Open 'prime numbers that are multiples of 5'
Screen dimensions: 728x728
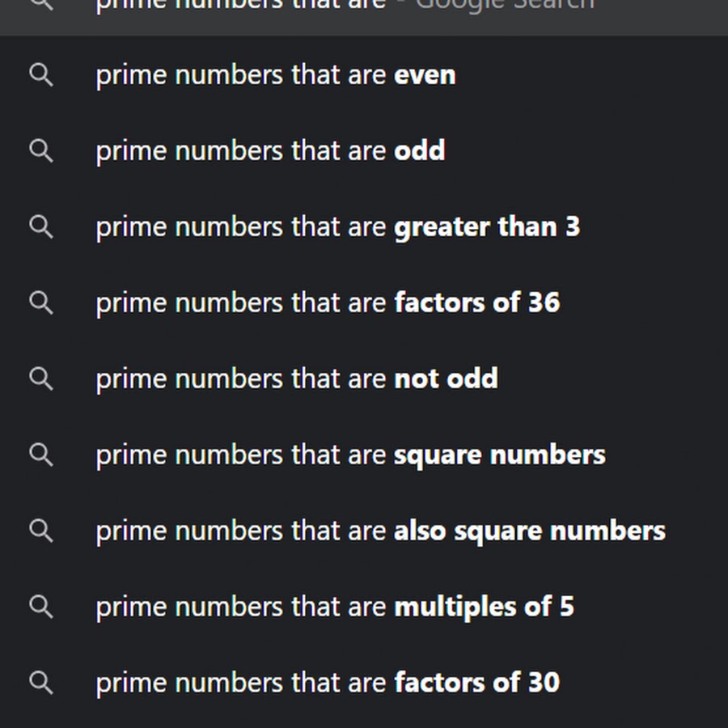(364, 607)
